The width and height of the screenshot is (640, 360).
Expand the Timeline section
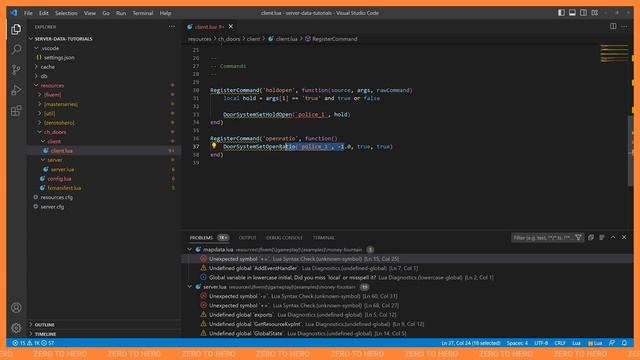point(45,334)
